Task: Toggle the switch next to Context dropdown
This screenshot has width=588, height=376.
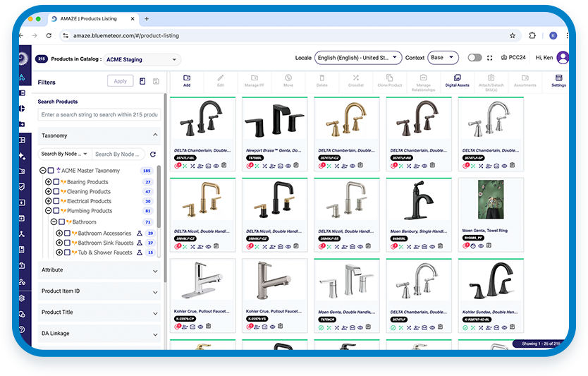Action: click(474, 58)
